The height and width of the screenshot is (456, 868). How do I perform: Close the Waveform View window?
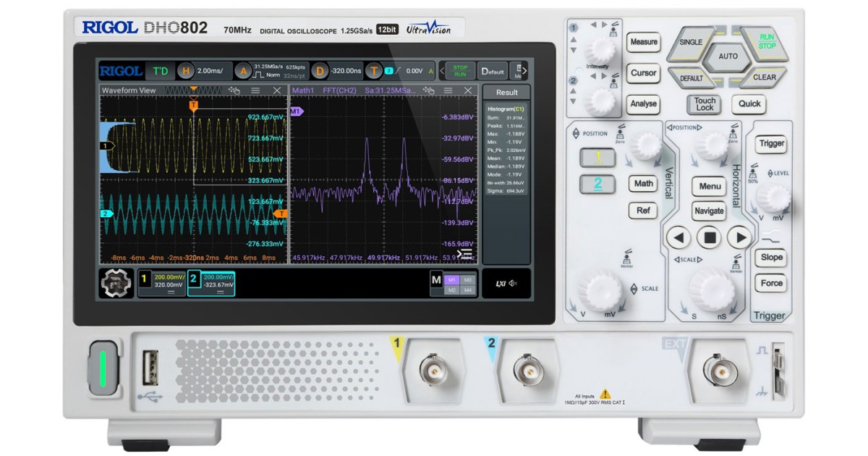coord(276,90)
